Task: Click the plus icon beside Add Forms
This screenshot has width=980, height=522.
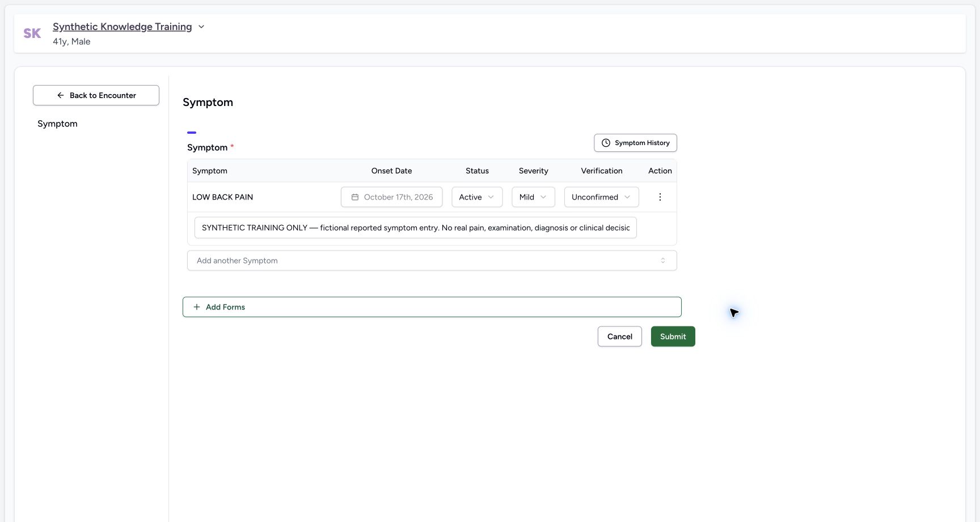Action: 197,307
